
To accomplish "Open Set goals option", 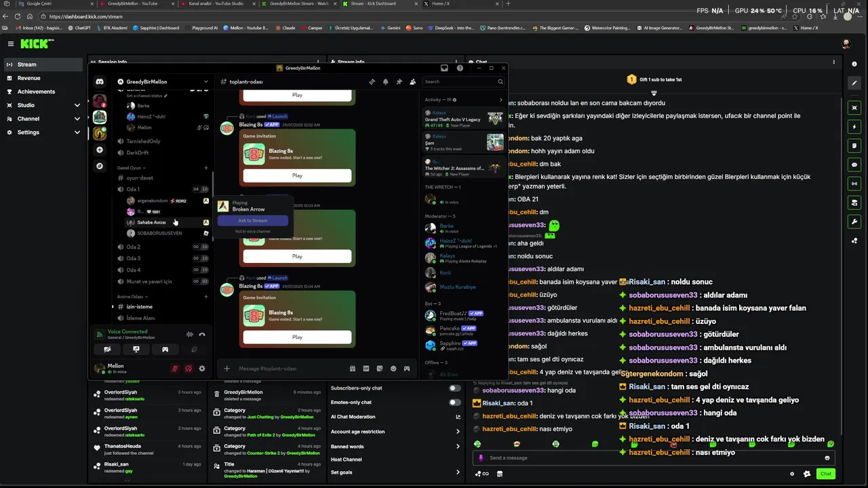I will (x=395, y=472).
